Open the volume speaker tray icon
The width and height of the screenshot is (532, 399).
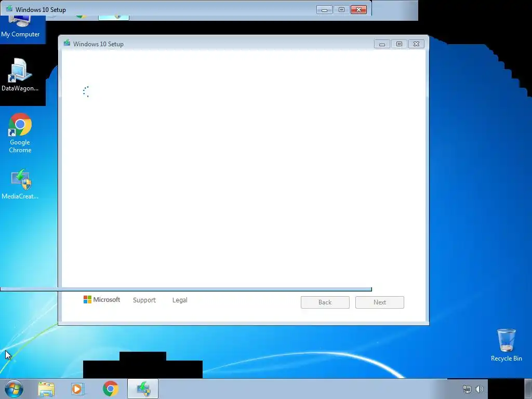click(x=480, y=389)
